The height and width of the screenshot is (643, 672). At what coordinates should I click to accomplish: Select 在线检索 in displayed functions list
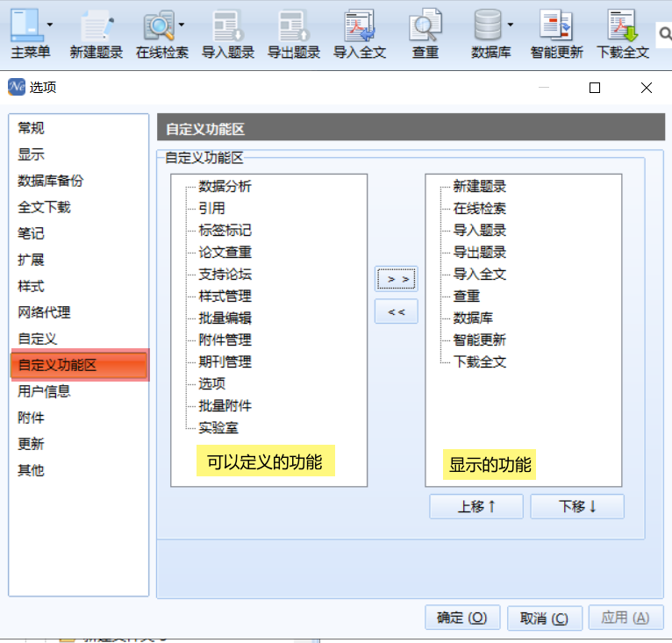coord(480,208)
